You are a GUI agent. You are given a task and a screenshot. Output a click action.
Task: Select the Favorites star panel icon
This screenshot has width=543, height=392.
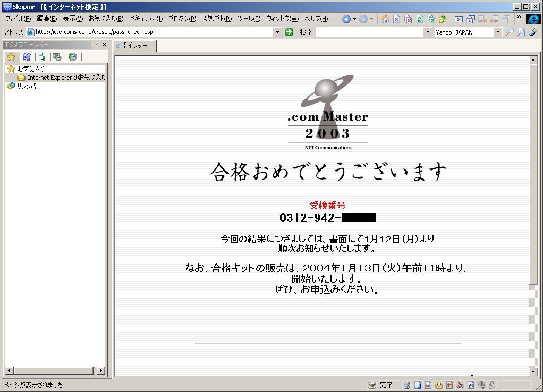pyautogui.click(x=12, y=57)
